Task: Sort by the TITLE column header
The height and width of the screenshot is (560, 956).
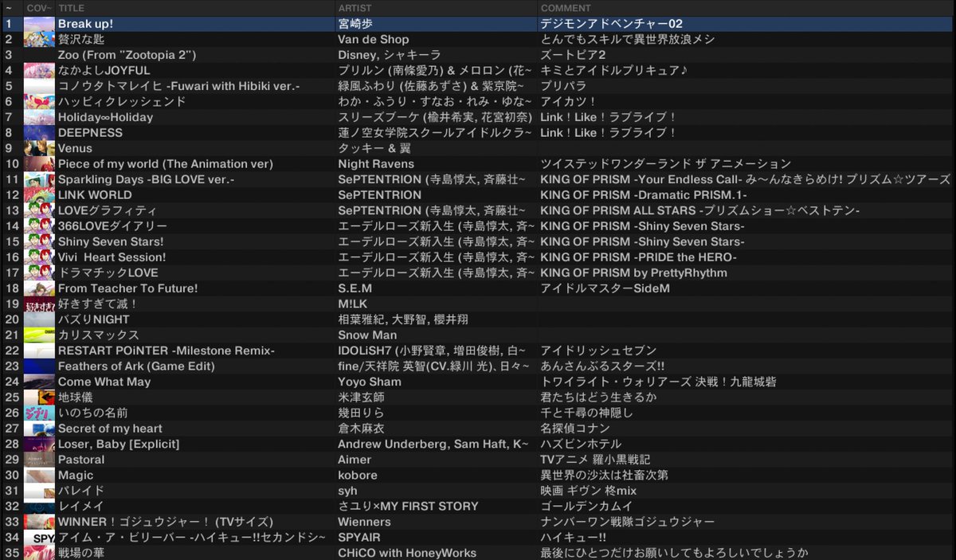Action: [72, 8]
